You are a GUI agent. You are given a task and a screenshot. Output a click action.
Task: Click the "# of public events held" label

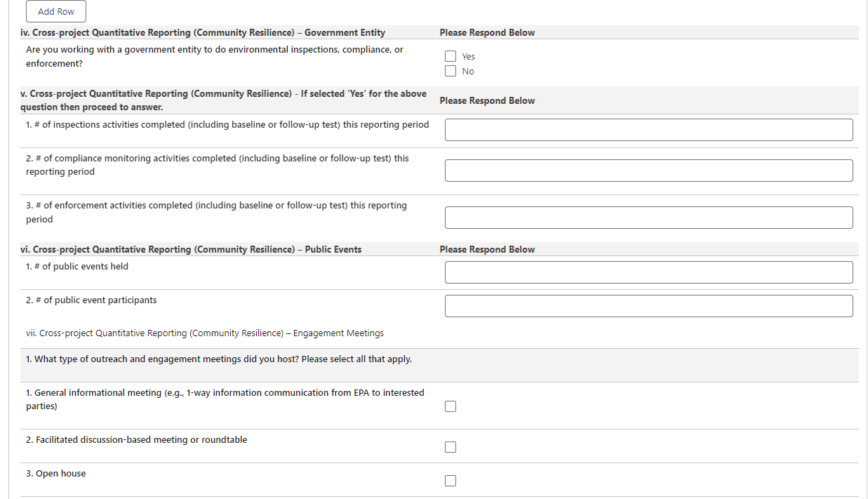tap(77, 267)
